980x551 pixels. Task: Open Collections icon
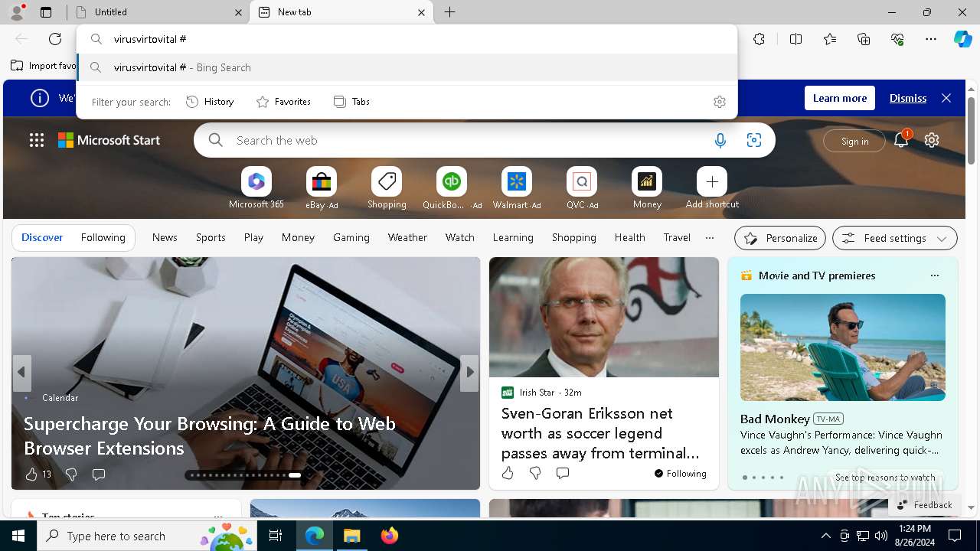(x=864, y=39)
